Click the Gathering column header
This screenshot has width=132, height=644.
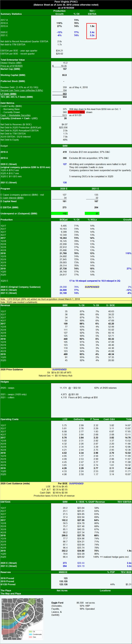pyautogui.click(x=79, y=419)
